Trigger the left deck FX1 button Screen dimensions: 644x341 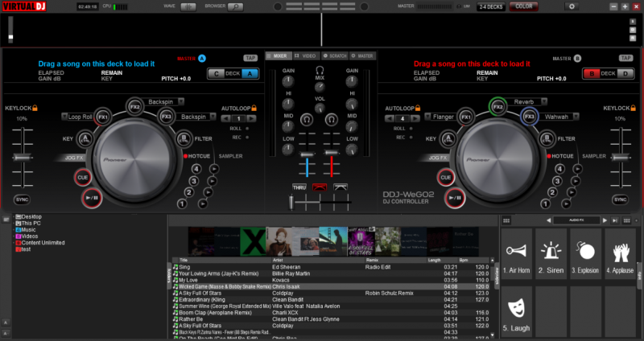(103, 117)
